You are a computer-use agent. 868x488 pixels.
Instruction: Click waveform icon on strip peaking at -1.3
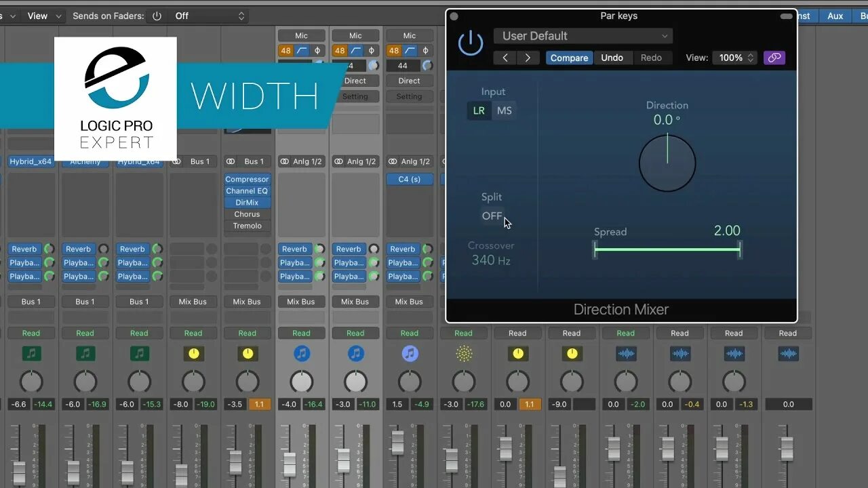[734, 353]
